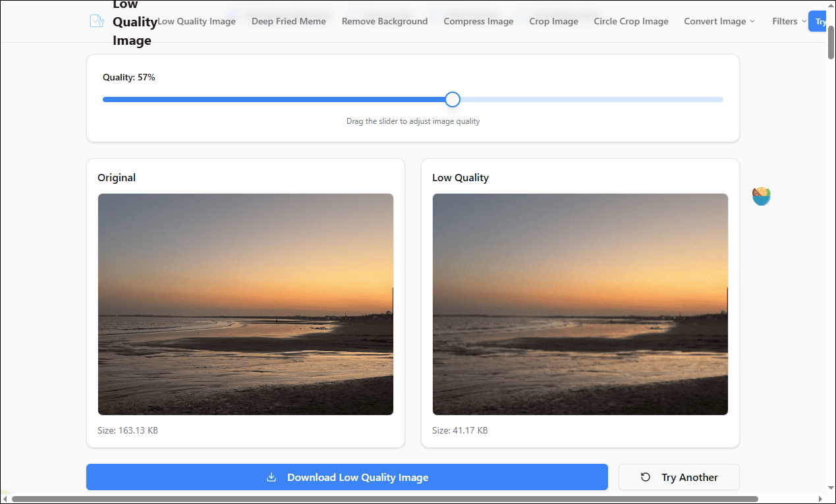Click the circular retry icon in Try Another
The width and height of the screenshot is (836, 504).
[x=644, y=476]
